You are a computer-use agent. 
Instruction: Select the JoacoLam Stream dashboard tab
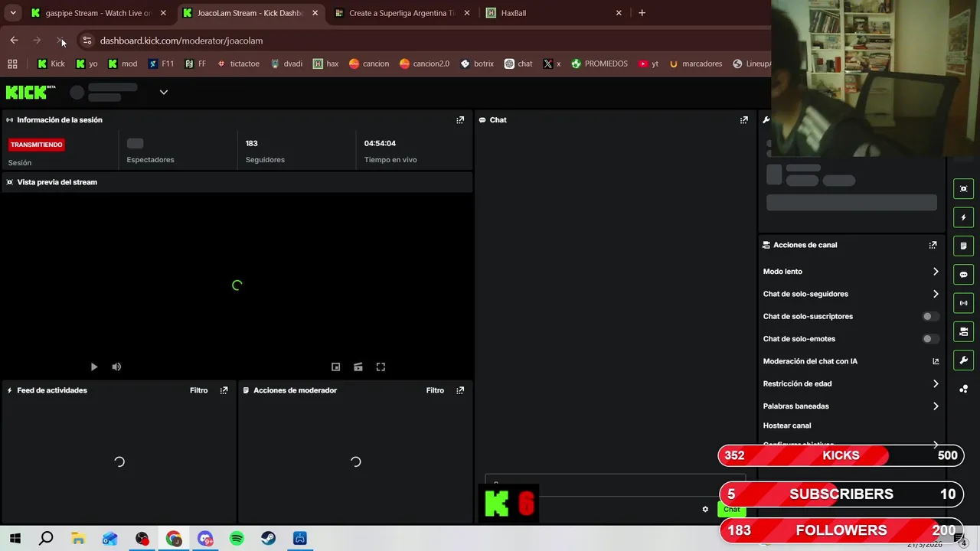(x=251, y=13)
